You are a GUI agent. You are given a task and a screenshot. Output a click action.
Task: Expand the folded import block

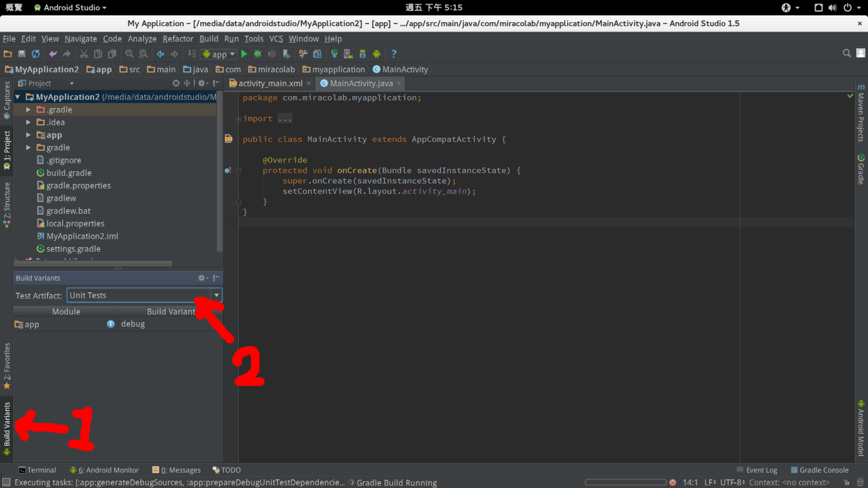tap(238, 119)
